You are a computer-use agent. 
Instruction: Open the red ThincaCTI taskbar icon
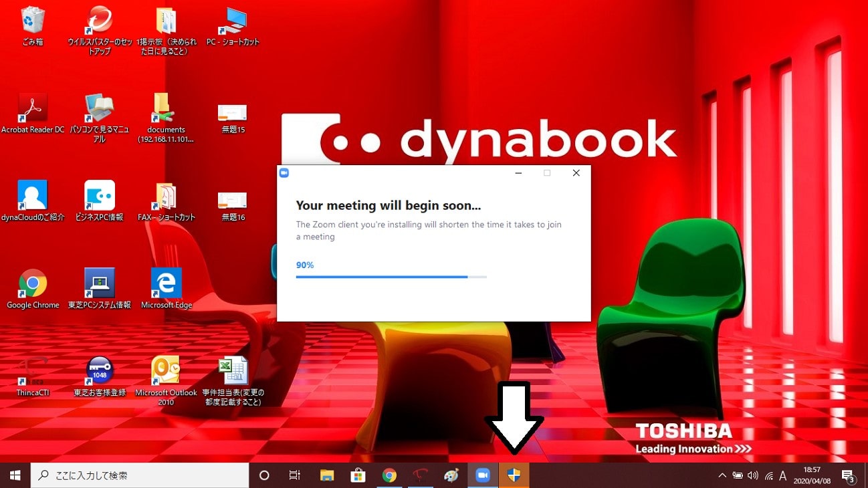420,475
